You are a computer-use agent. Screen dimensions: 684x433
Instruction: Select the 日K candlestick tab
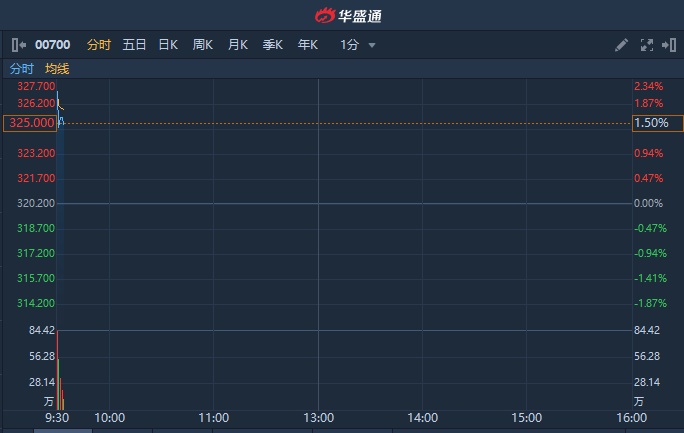(168, 45)
